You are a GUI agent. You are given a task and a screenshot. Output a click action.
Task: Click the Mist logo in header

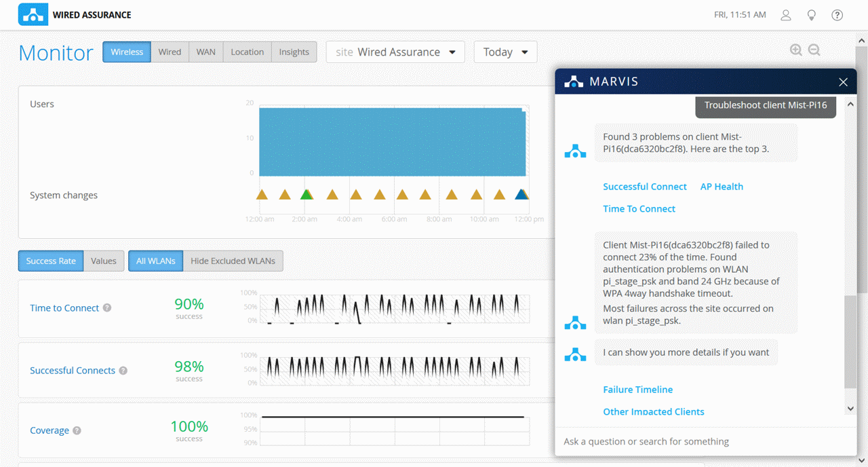click(33, 14)
